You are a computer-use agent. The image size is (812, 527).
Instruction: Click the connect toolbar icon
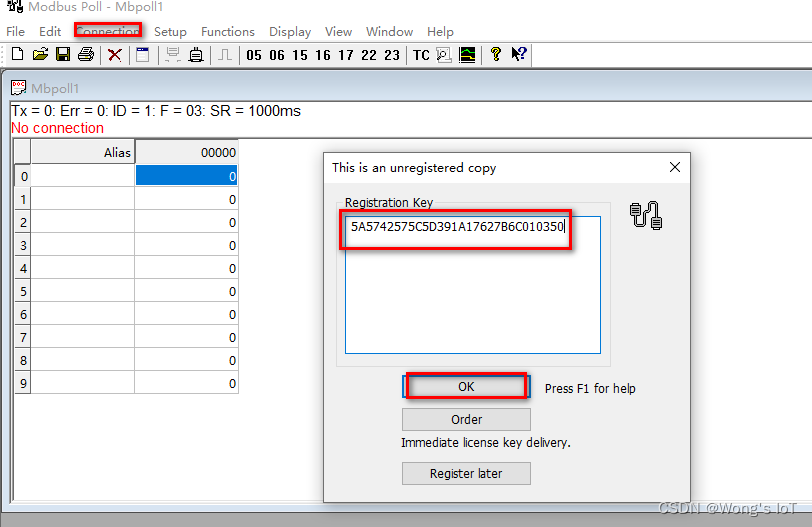pos(172,54)
